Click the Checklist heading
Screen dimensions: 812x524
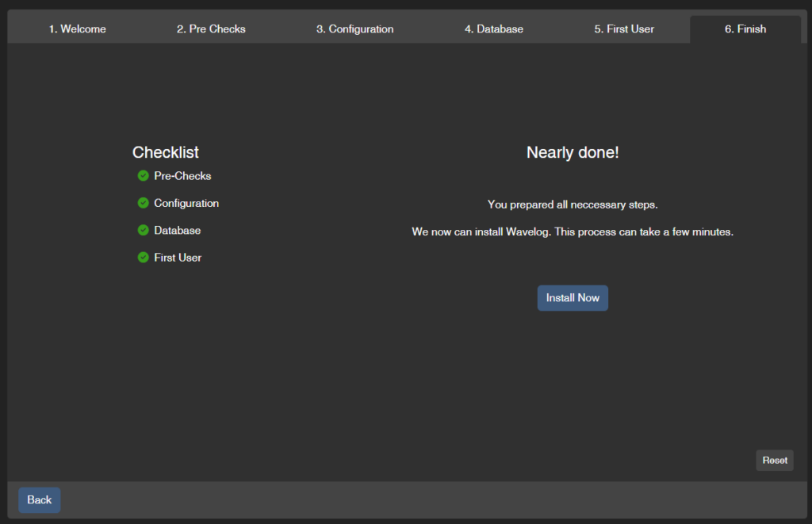[x=165, y=152]
